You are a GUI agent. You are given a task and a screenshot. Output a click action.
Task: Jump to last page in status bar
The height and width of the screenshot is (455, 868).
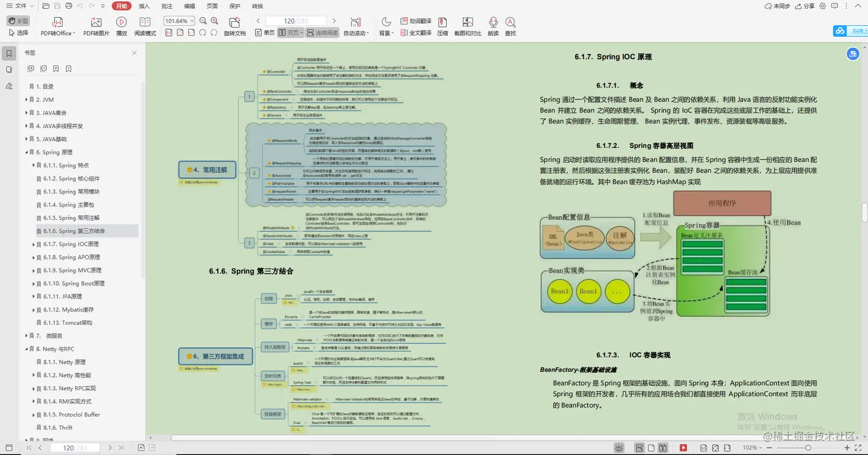121,448
